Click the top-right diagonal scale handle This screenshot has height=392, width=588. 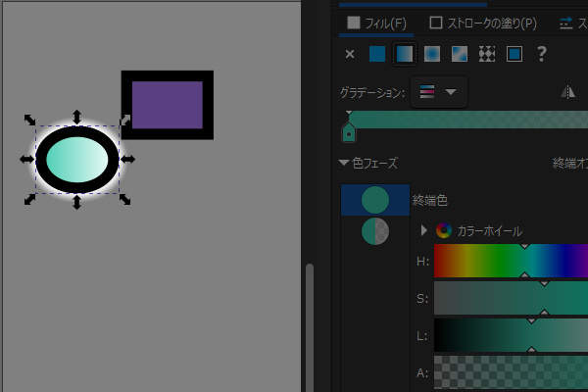tap(125, 120)
